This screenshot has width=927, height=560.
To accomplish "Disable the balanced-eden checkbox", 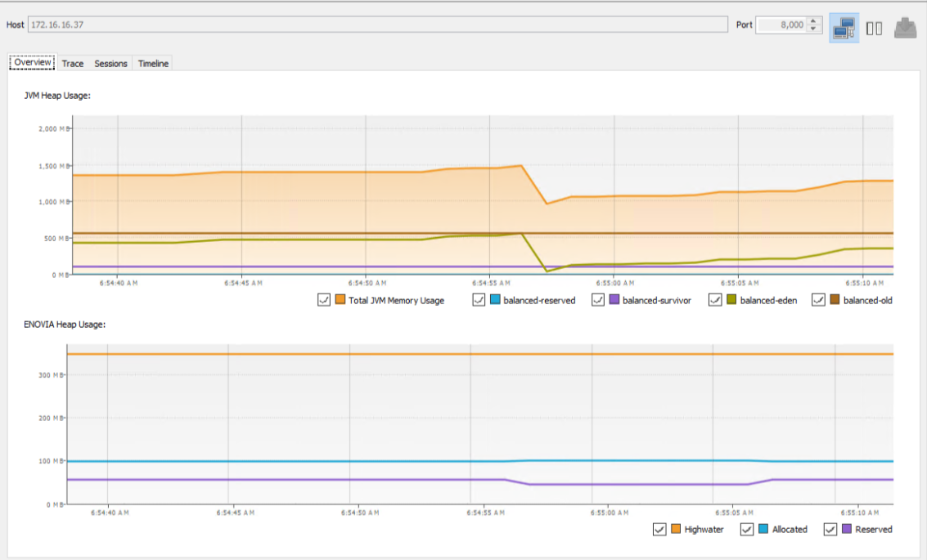I will tap(715, 300).
